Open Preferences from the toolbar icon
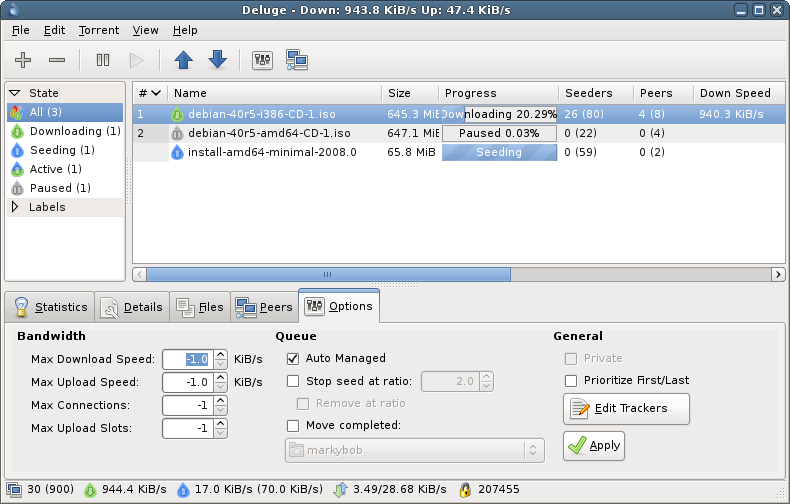The image size is (790, 504). coord(262,60)
